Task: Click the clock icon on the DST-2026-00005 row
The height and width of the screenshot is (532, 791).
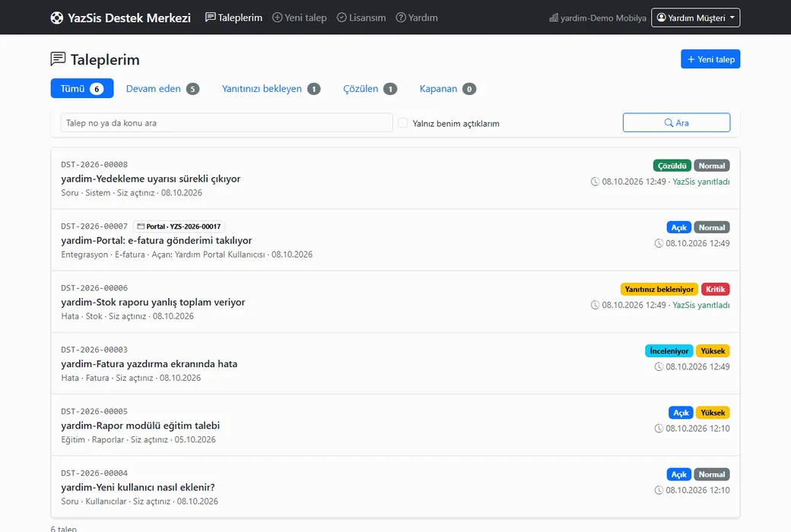Action: tap(659, 429)
